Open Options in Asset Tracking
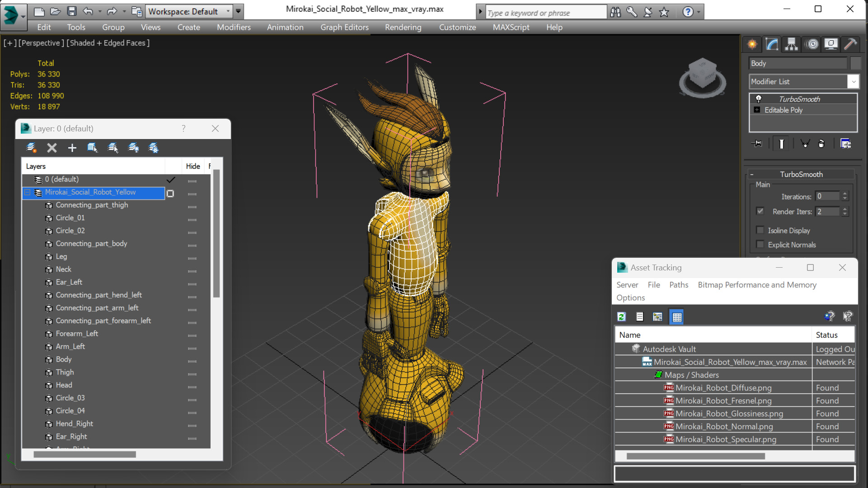This screenshot has width=868, height=488. (x=631, y=297)
